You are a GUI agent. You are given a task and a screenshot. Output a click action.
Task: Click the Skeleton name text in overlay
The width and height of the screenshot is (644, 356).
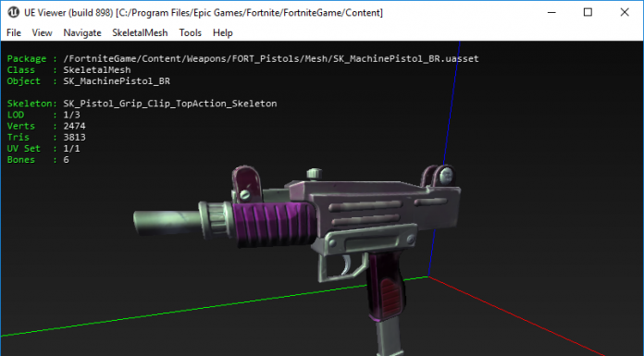coord(170,104)
